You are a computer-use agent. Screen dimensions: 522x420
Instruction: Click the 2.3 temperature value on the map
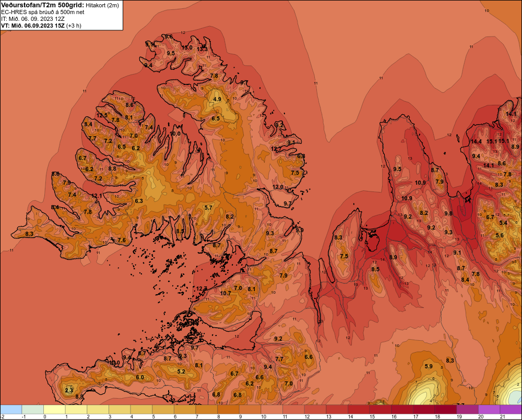point(69,390)
